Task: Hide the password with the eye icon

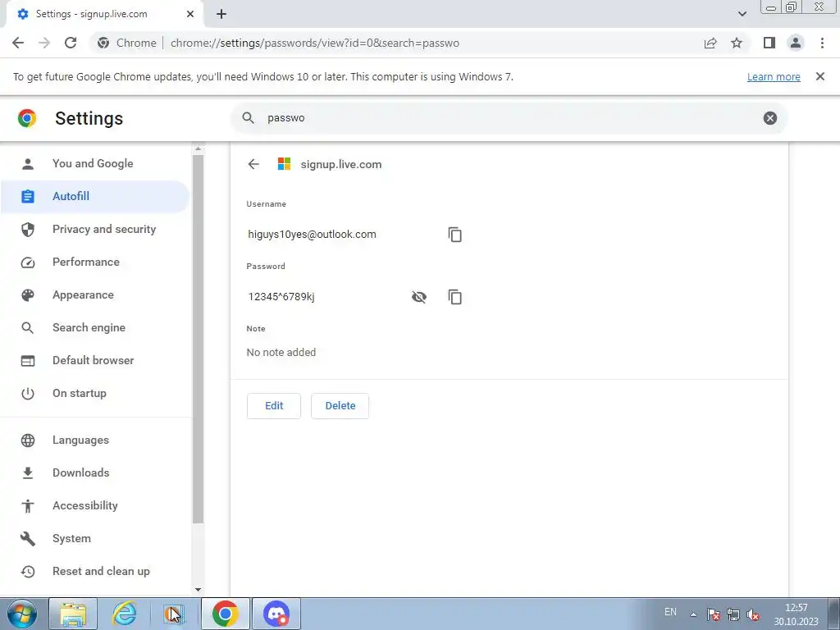Action: tap(419, 297)
